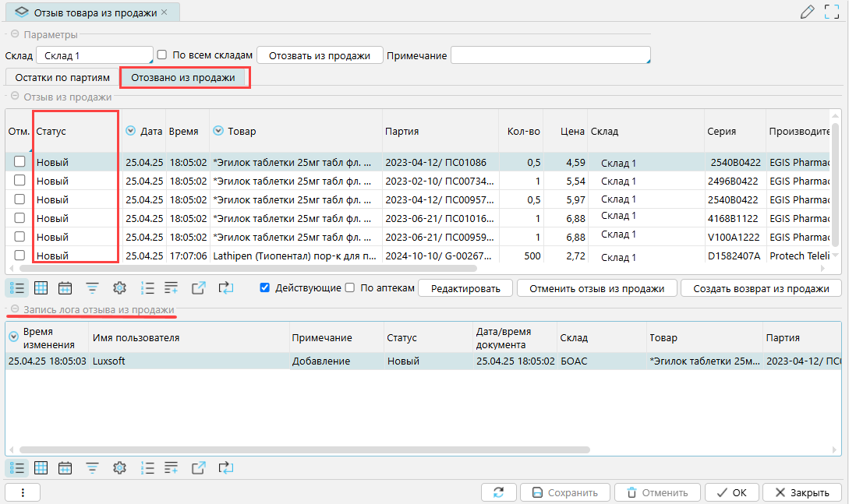
Task: Click the grid view icon in upper table toolbar
Action: [x=41, y=287]
